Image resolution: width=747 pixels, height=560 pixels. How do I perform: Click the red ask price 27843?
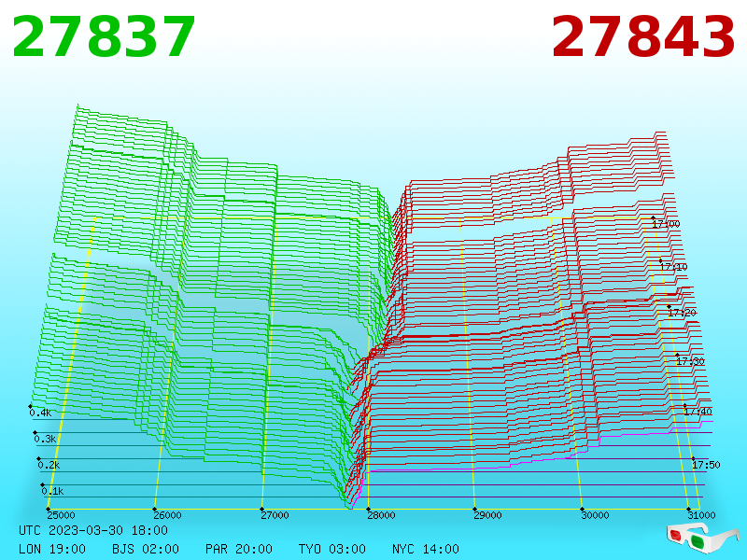point(642,37)
